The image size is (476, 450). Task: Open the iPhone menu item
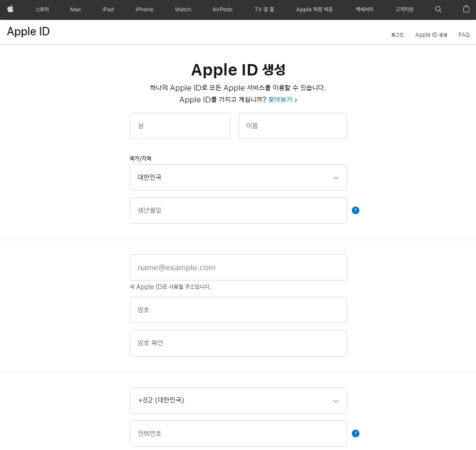144,9
